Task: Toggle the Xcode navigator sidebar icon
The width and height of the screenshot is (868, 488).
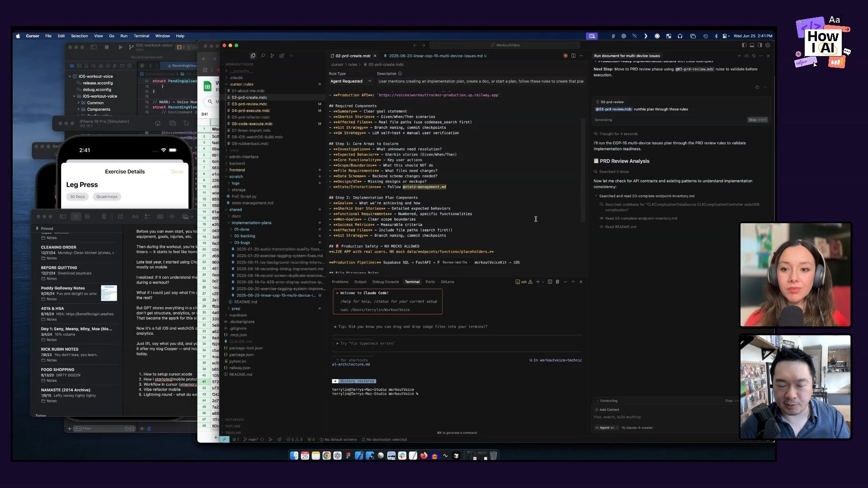Action: coord(94,47)
